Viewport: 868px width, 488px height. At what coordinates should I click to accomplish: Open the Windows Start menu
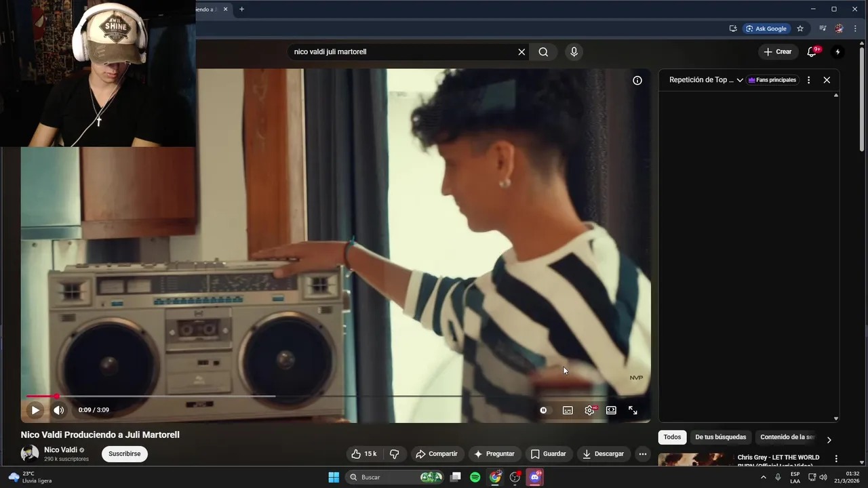(x=334, y=477)
